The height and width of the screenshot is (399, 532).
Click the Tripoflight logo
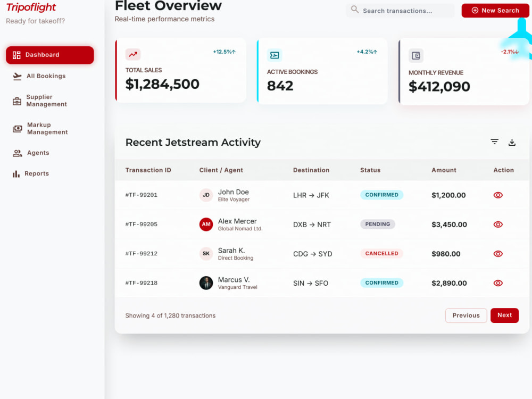31,7
